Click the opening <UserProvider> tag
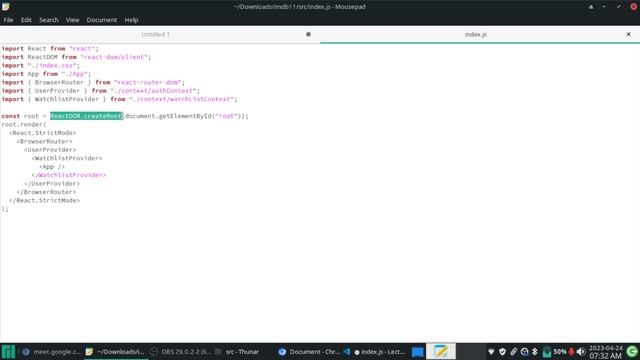 click(x=50, y=150)
